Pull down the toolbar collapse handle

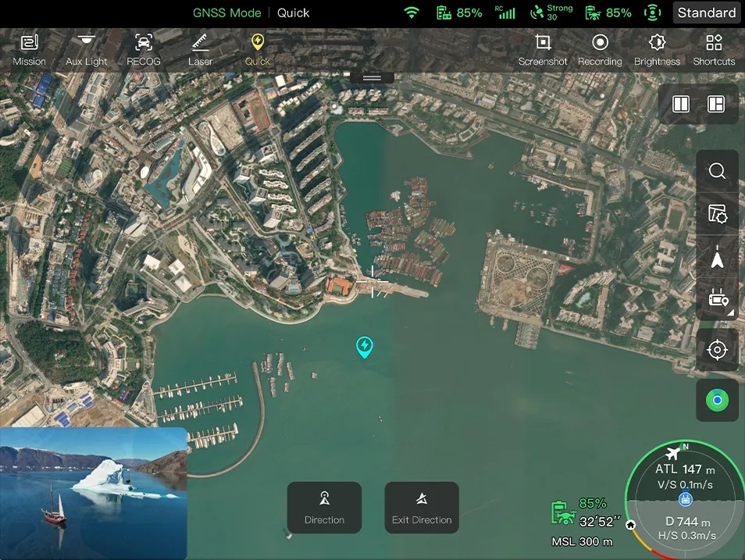[x=372, y=77]
